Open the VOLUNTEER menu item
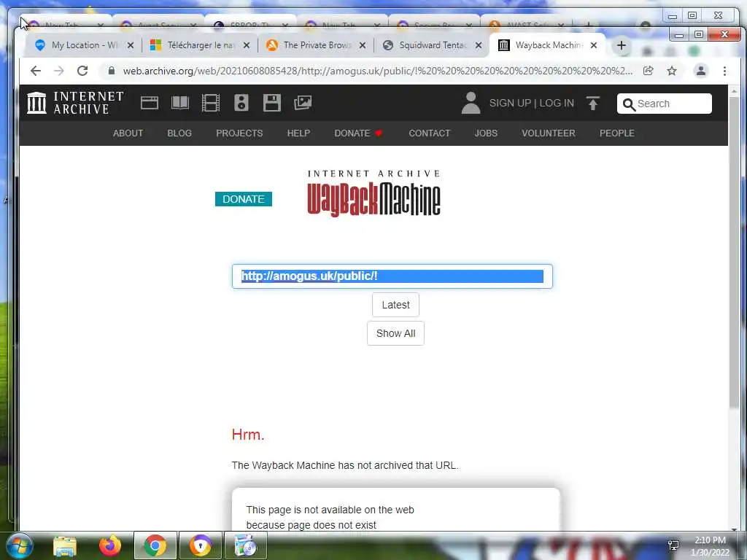 click(x=549, y=133)
